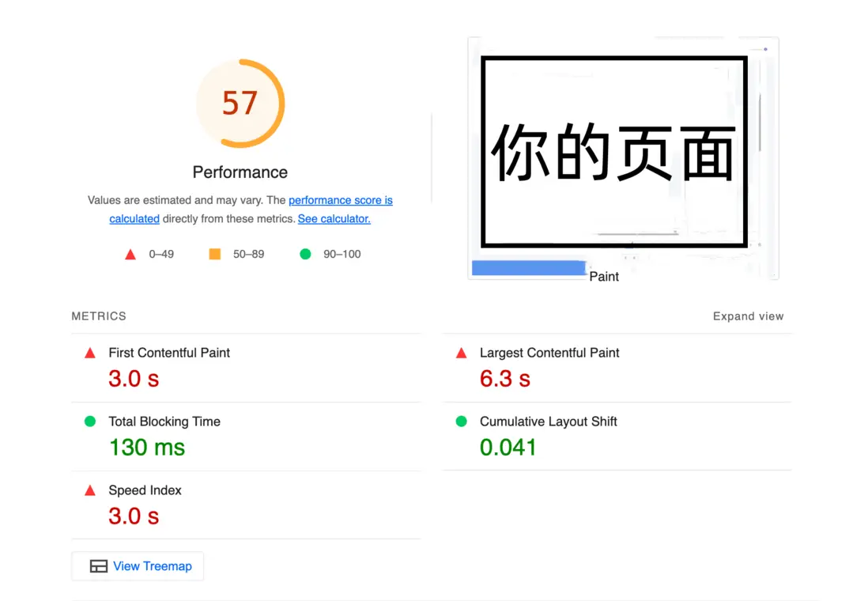Click the page screenshot thumbnail
Image resolution: width=868 pixels, height=601 pixels.
(623, 158)
